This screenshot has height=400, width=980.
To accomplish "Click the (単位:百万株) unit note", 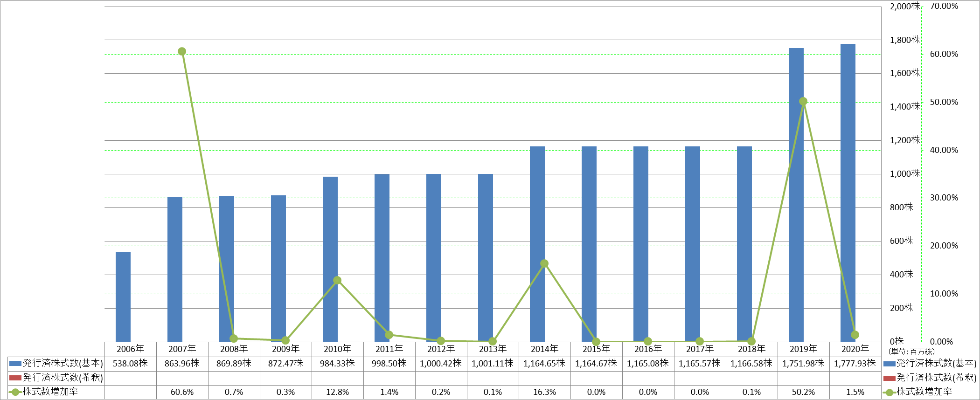I will pyautogui.click(x=911, y=352).
